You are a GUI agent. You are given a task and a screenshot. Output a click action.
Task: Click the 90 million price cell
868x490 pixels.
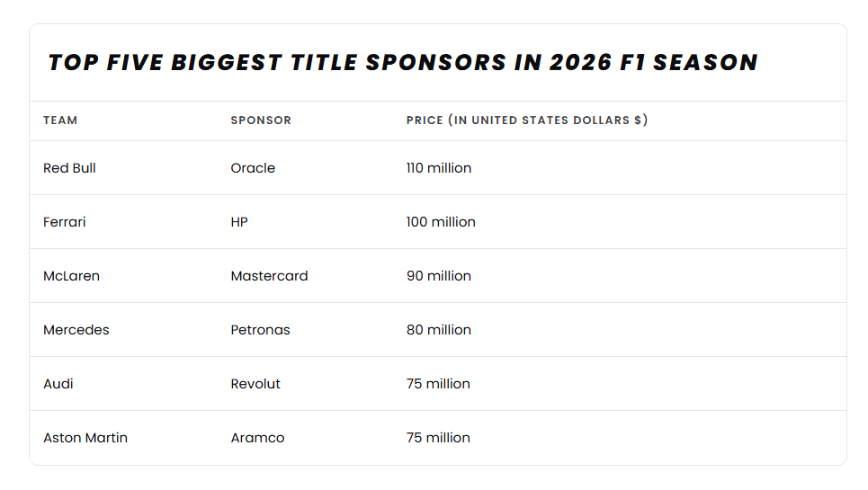(x=439, y=276)
